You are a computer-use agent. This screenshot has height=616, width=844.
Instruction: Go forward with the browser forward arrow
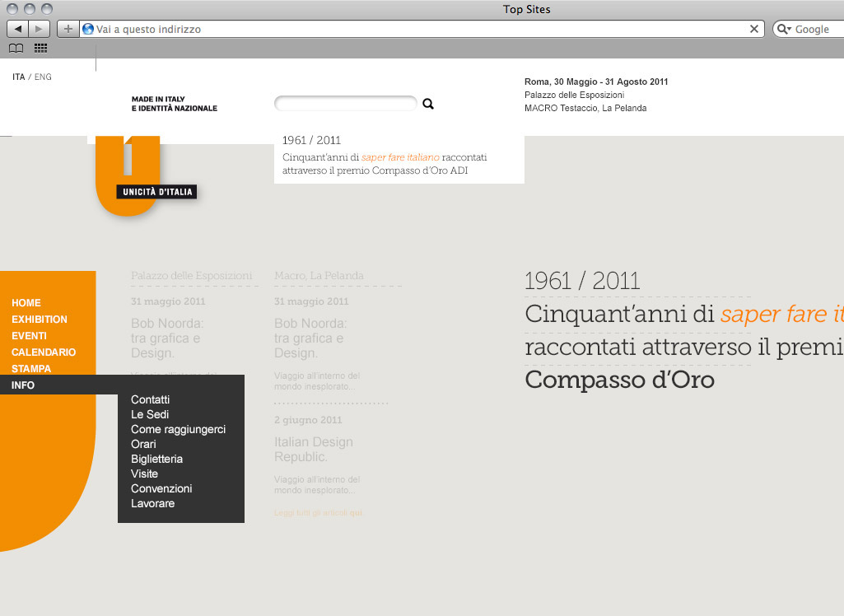39,29
